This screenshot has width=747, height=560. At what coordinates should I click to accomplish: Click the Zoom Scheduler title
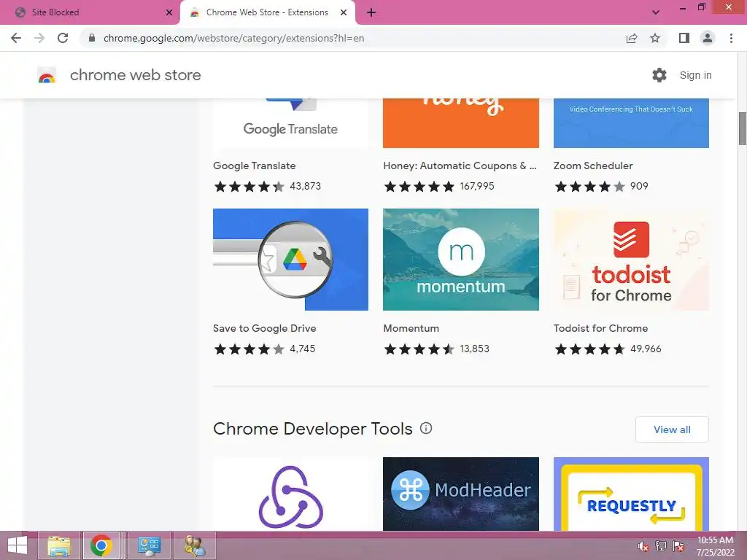pos(593,166)
